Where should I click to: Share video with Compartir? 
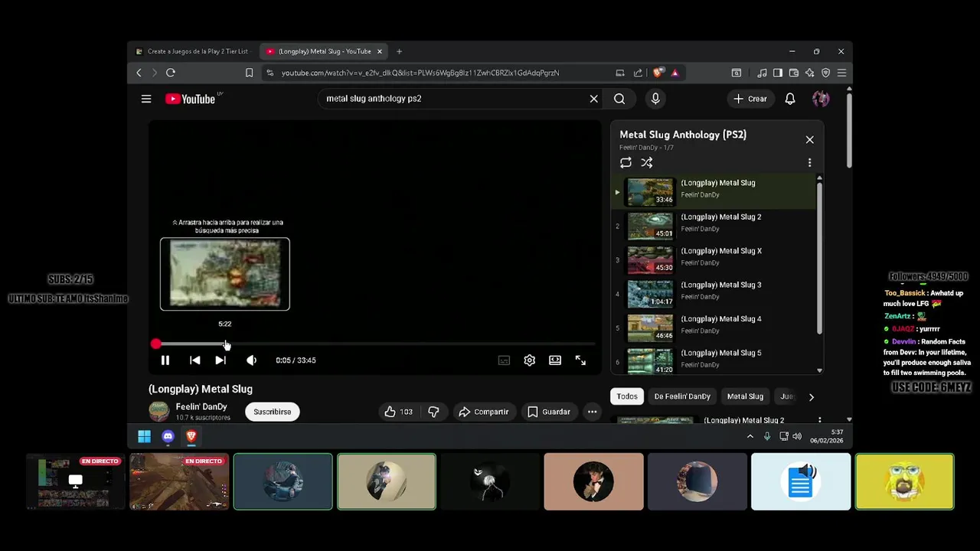[x=483, y=412]
